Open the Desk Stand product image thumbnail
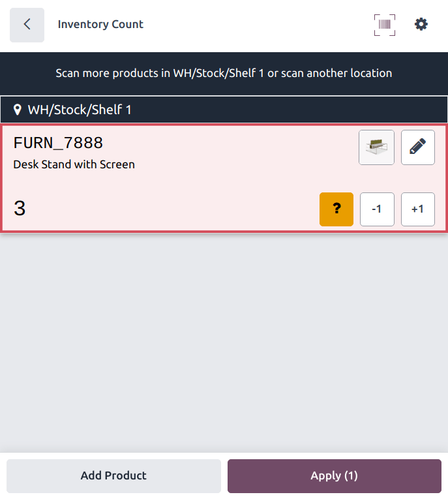Screen dimensions: 448x499 coord(376,147)
